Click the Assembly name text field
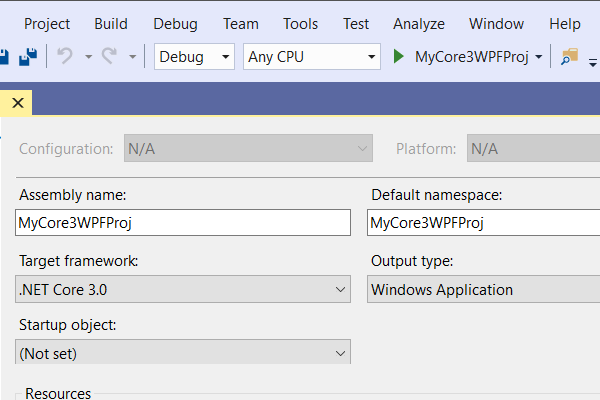 184,223
